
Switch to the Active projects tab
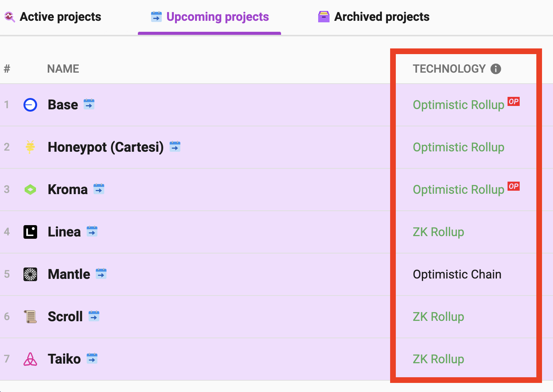click(x=53, y=17)
